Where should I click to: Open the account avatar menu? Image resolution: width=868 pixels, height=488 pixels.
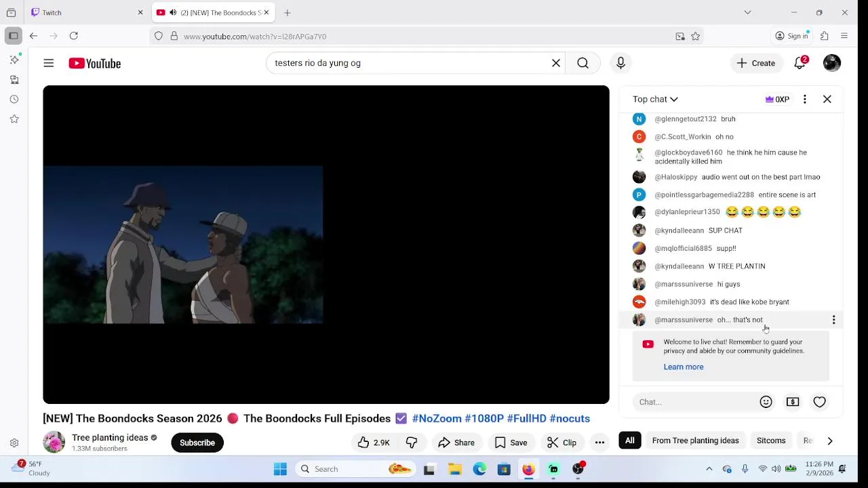tap(832, 63)
